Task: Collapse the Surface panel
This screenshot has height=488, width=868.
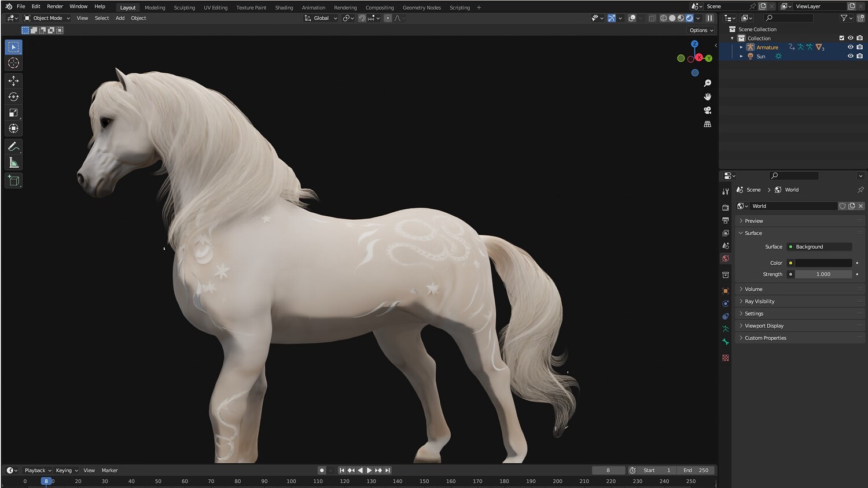Action: coord(800,233)
